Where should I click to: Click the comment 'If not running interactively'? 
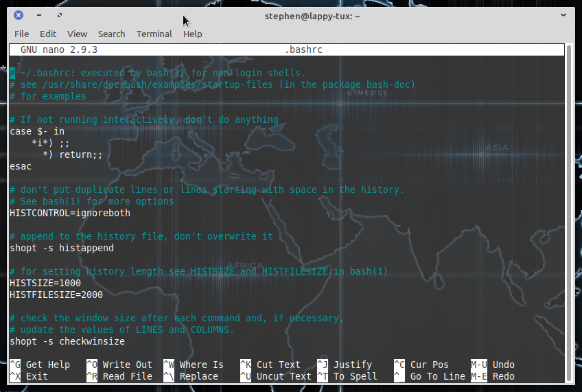[x=144, y=120]
